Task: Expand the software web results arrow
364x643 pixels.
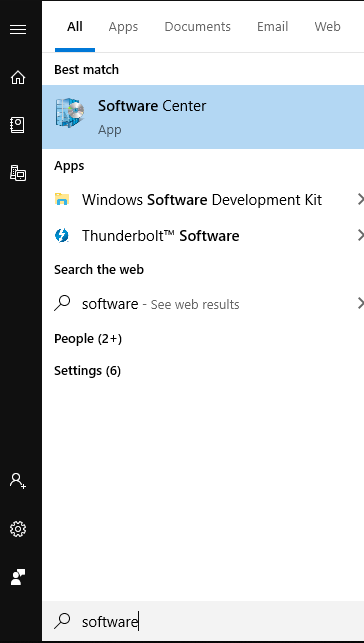Action: click(360, 303)
